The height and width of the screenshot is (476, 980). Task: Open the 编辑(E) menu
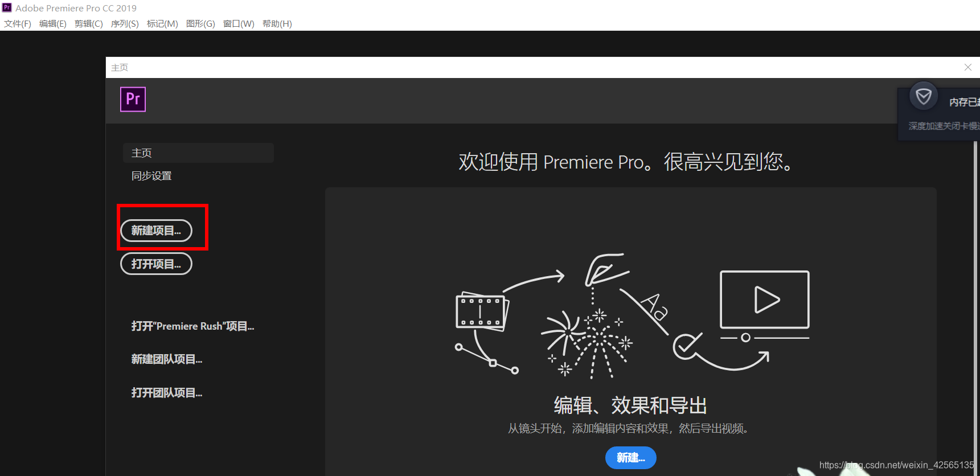(x=53, y=23)
